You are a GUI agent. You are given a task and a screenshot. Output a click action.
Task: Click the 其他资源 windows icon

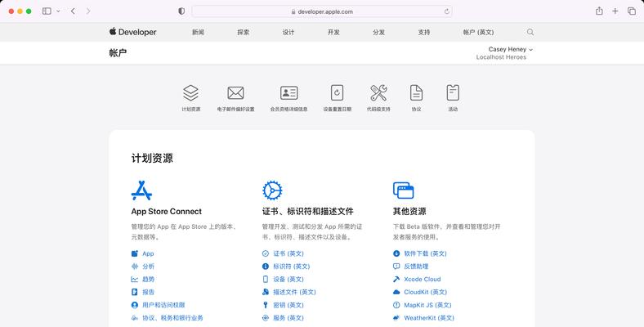click(x=404, y=190)
